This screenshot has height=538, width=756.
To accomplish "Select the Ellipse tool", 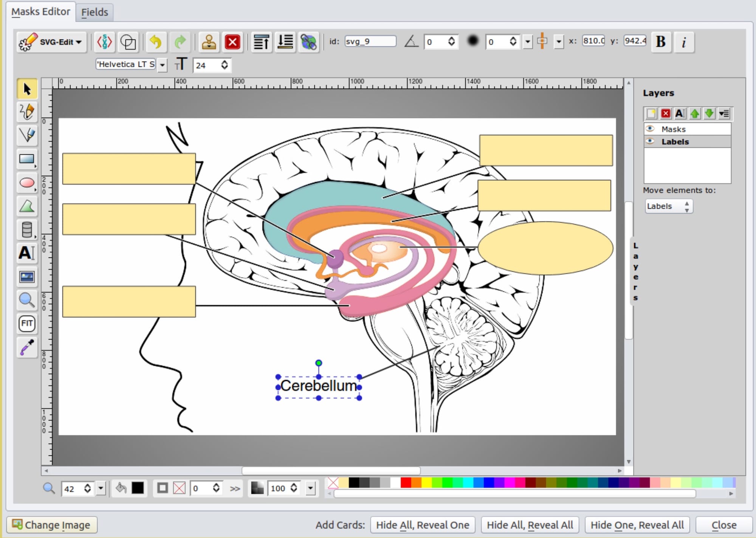I will point(27,183).
